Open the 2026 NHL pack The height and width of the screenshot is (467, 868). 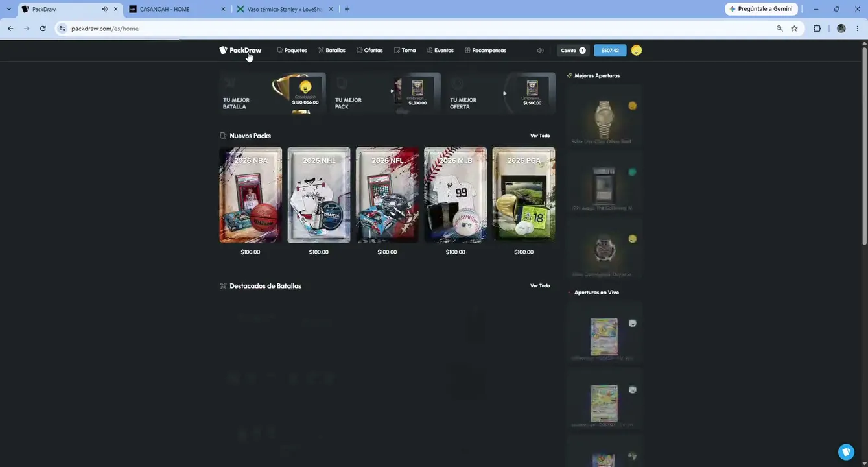(319, 195)
